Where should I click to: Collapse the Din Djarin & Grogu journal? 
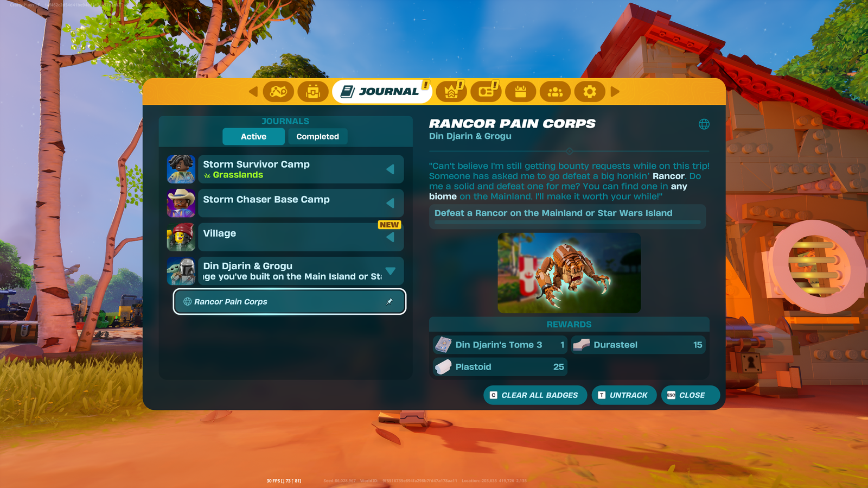[391, 271]
